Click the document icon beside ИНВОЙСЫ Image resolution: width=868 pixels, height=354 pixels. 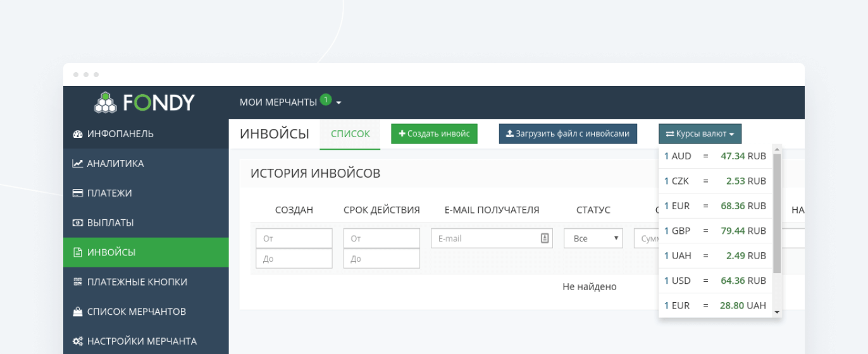click(78, 253)
